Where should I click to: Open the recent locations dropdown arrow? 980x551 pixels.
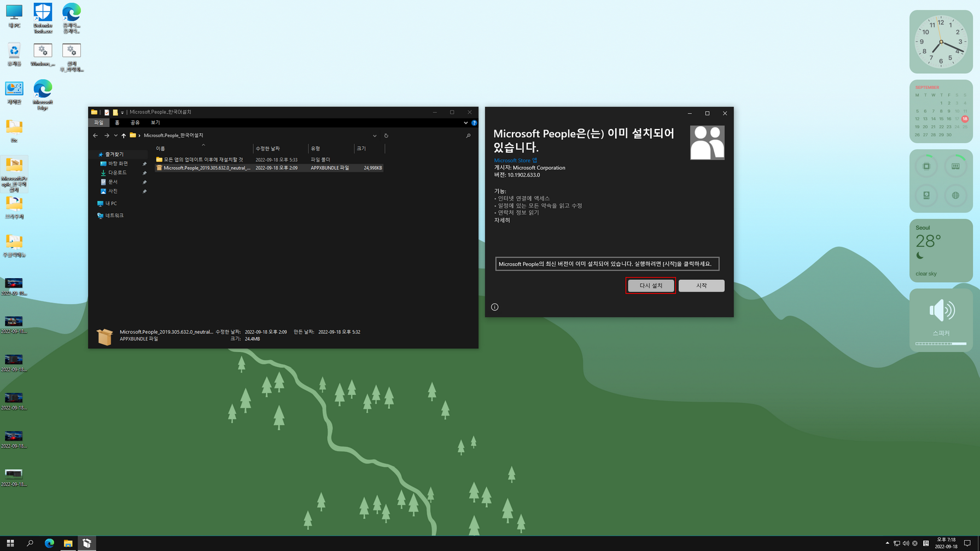click(x=115, y=136)
